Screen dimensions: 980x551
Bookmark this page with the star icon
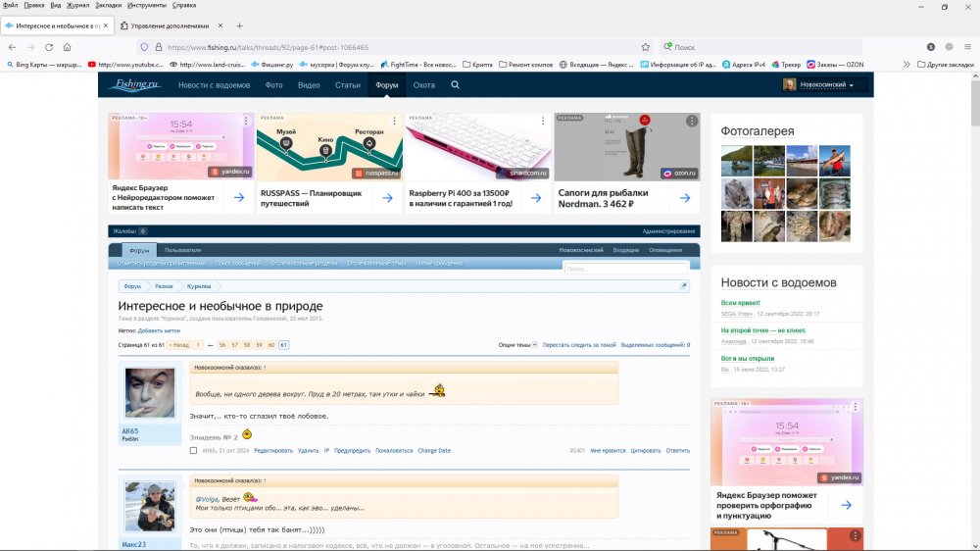click(645, 46)
